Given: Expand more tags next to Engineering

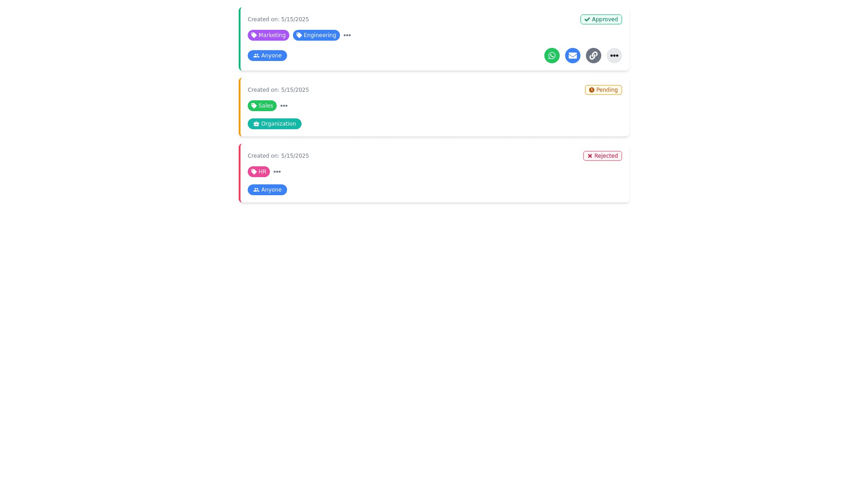Looking at the screenshot, I should point(347,35).
